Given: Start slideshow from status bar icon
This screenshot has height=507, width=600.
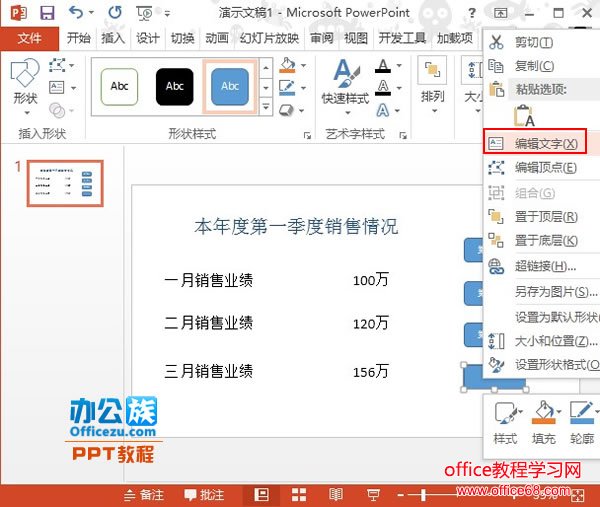Looking at the screenshot, I should [x=373, y=494].
